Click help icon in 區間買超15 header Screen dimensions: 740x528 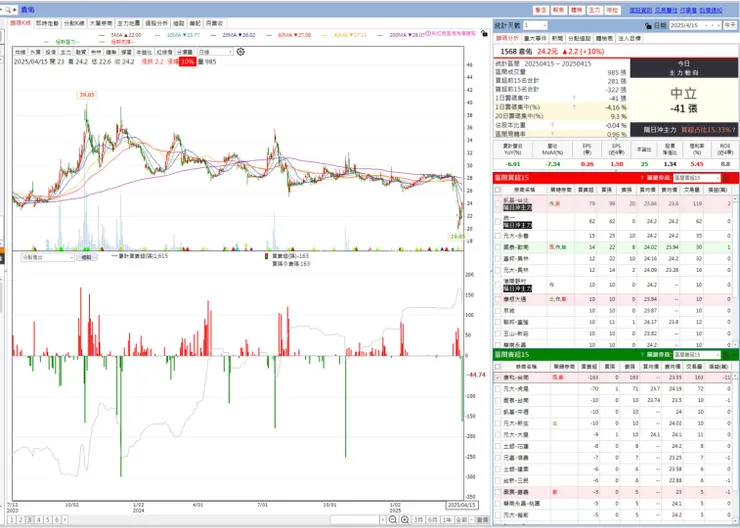[x=642, y=178]
